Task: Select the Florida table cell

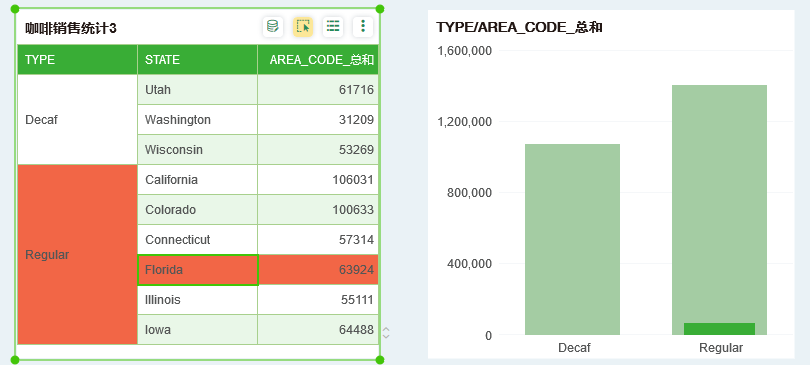Action: (198, 269)
